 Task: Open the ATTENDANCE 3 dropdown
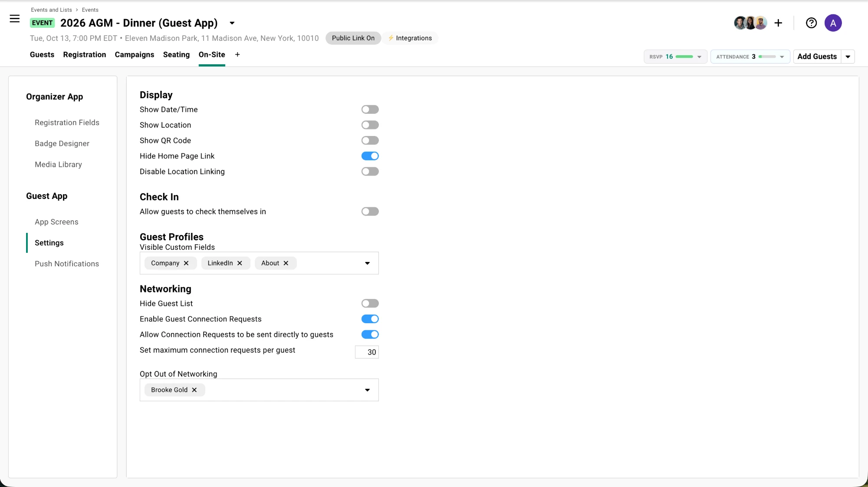750,56
